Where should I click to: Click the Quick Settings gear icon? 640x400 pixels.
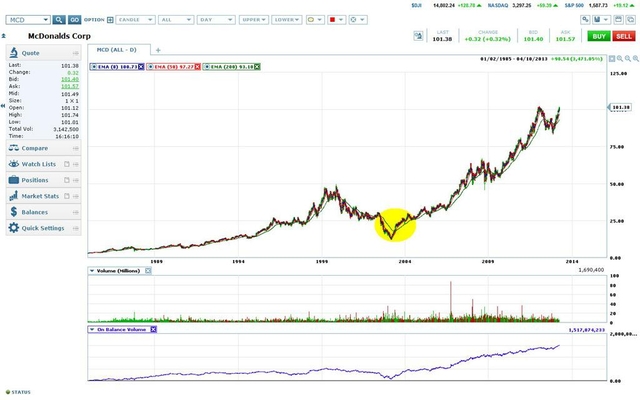tap(13, 228)
